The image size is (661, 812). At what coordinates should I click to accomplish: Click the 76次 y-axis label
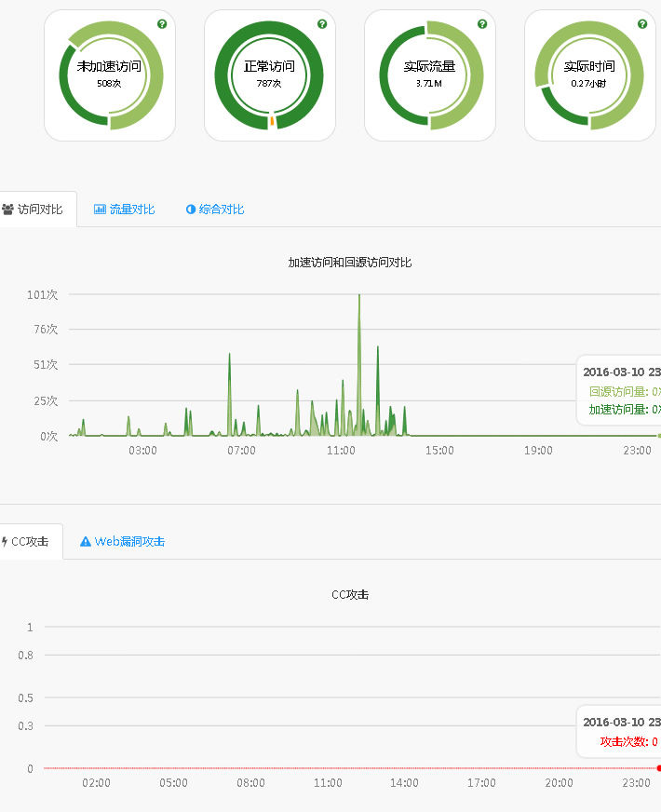coord(46,330)
